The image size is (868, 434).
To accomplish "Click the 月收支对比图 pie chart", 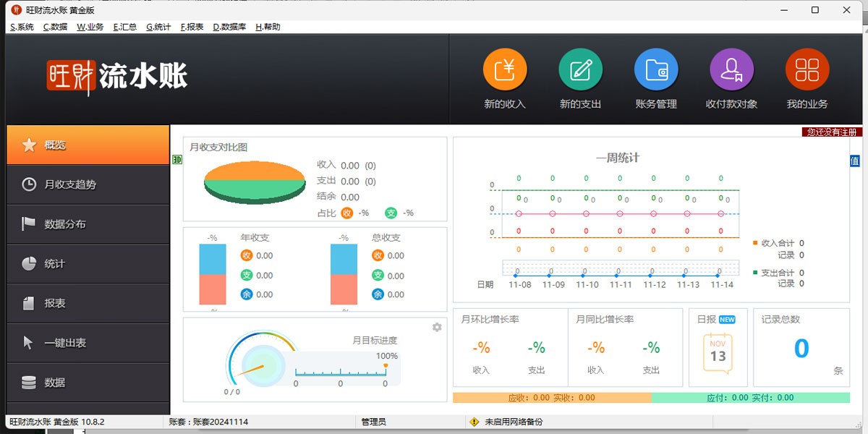I will coord(255,182).
